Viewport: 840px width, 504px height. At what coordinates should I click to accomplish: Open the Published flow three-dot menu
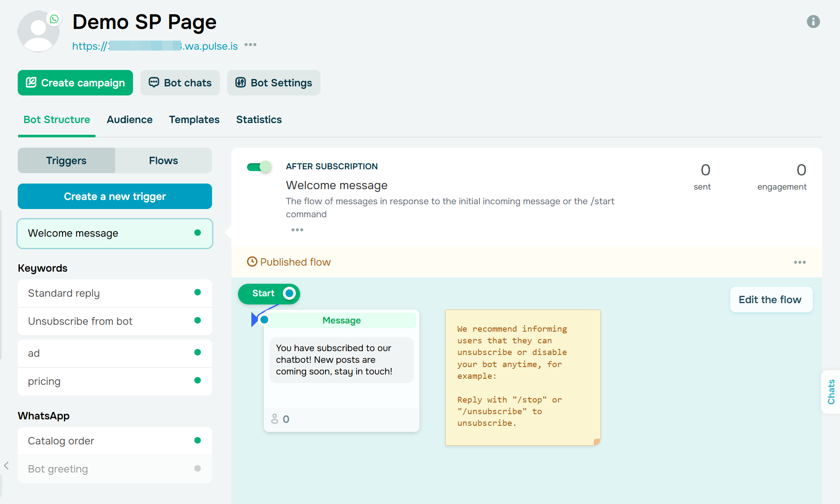coord(799,262)
